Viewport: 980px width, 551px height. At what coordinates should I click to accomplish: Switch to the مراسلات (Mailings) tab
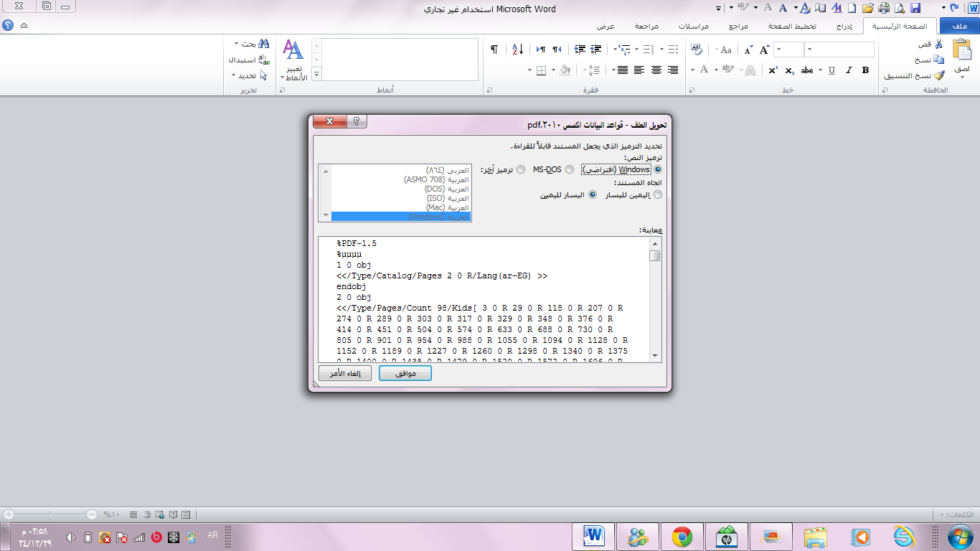click(x=694, y=26)
